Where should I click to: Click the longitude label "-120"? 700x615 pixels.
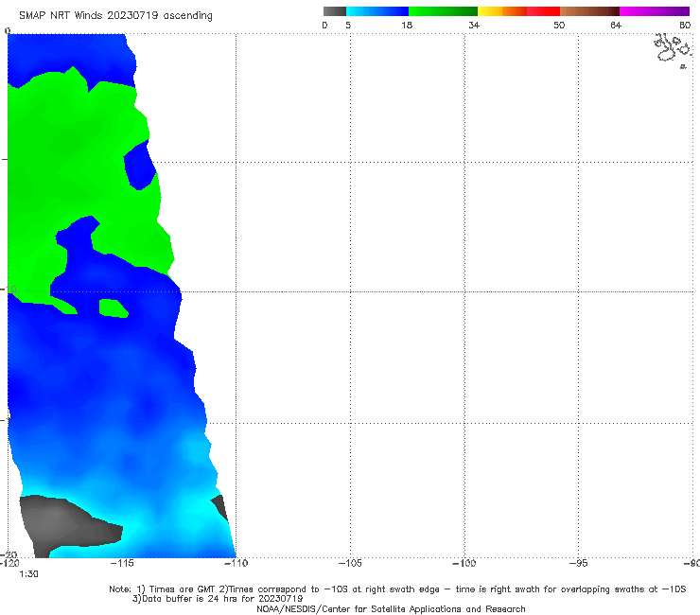pyautogui.click(x=9, y=563)
